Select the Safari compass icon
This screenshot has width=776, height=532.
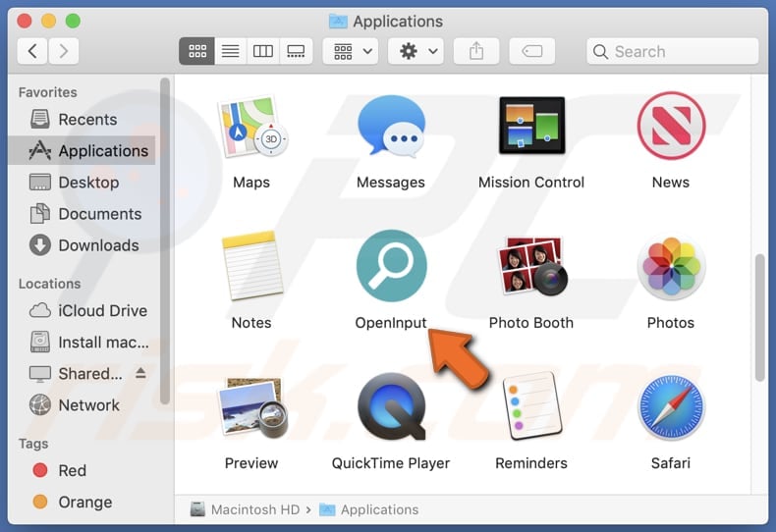point(671,407)
